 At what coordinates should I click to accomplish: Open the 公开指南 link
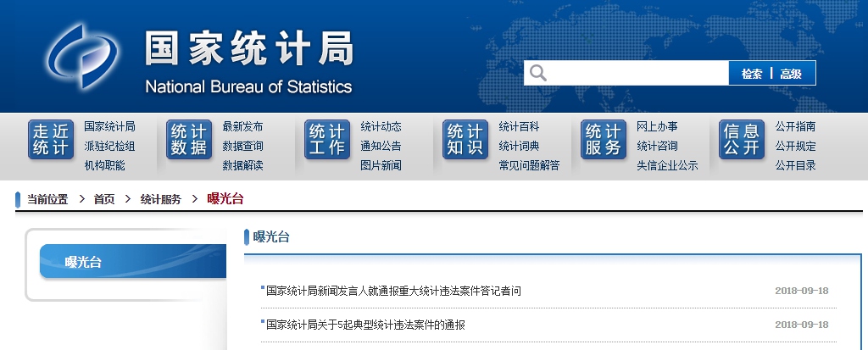click(795, 126)
